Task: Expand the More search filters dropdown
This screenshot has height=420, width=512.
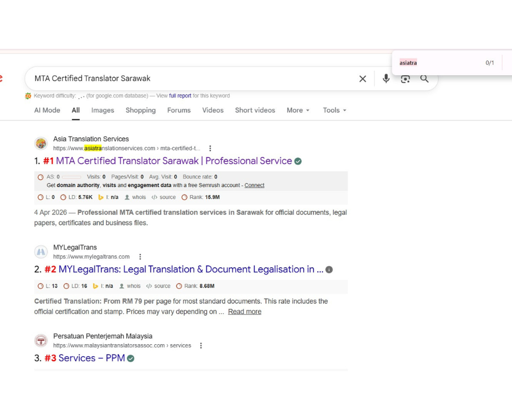Action: 298,111
